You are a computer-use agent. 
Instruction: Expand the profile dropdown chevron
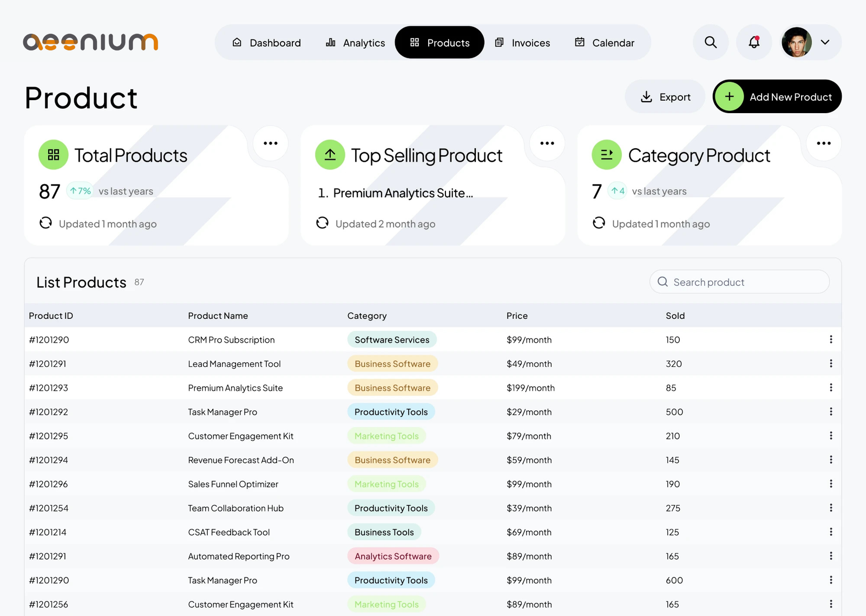click(x=825, y=42)
